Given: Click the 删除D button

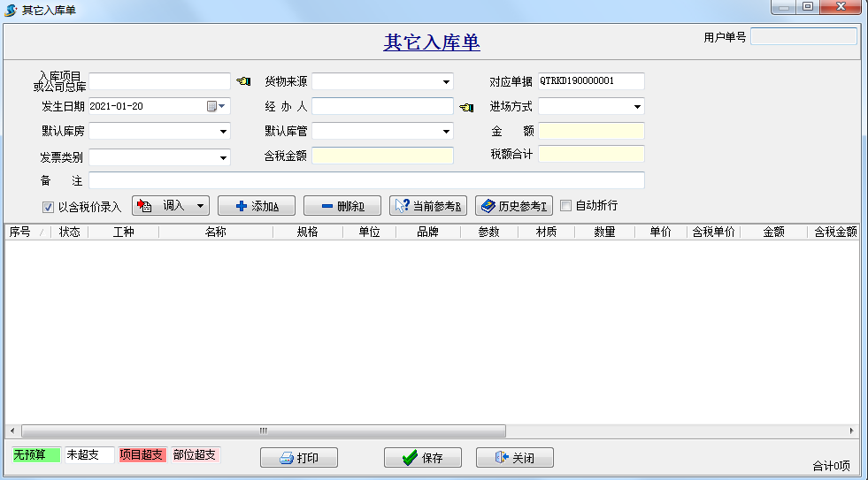Looking at the screenshot, I should click(342, 206).
